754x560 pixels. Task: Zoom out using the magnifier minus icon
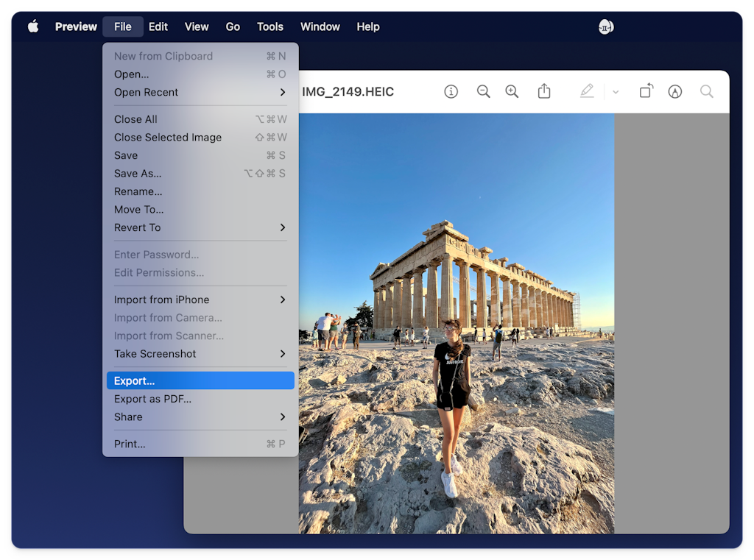click(484, 91)
